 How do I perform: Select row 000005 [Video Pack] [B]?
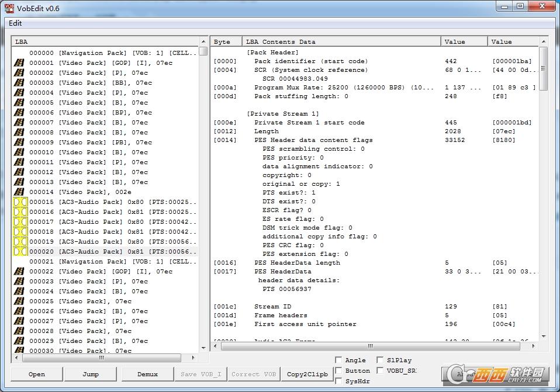pyautogui.click(x=89, y=103)
